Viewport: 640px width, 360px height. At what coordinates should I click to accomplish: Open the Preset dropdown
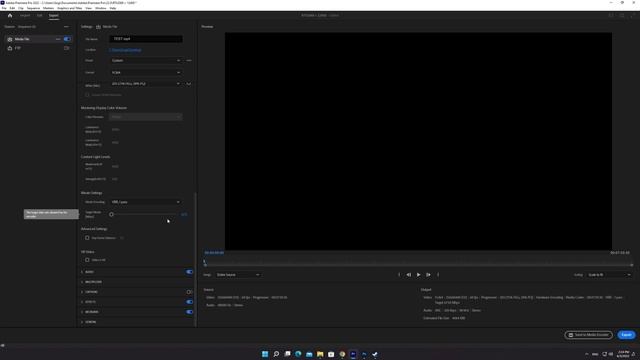[146, 60]
